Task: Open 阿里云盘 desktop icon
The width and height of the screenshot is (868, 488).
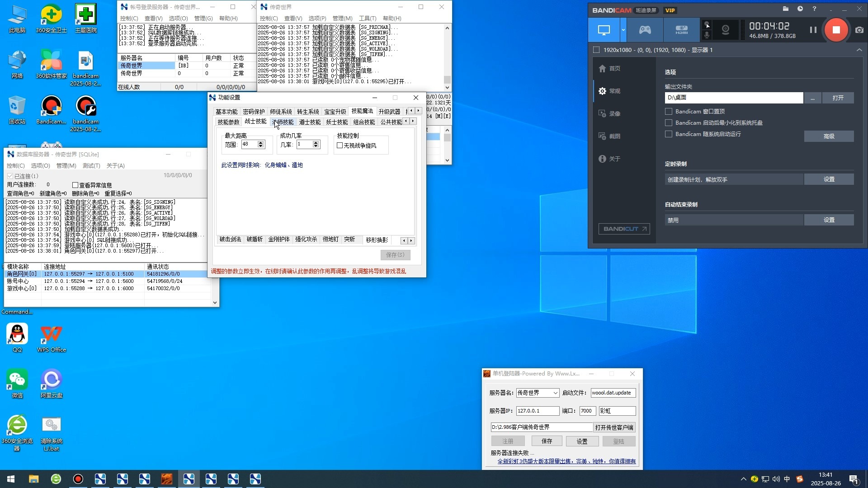Action: [52, 384]
